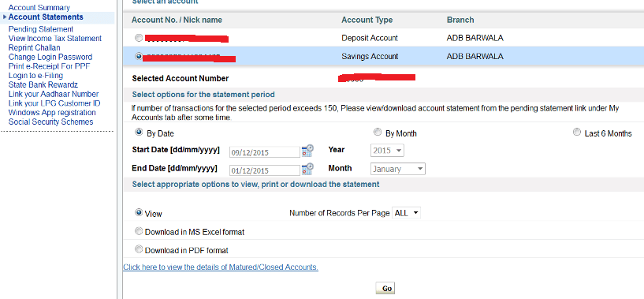
Task: Click ADB BARWALA in the Savings Account row
Action: [x=475, y=56]
